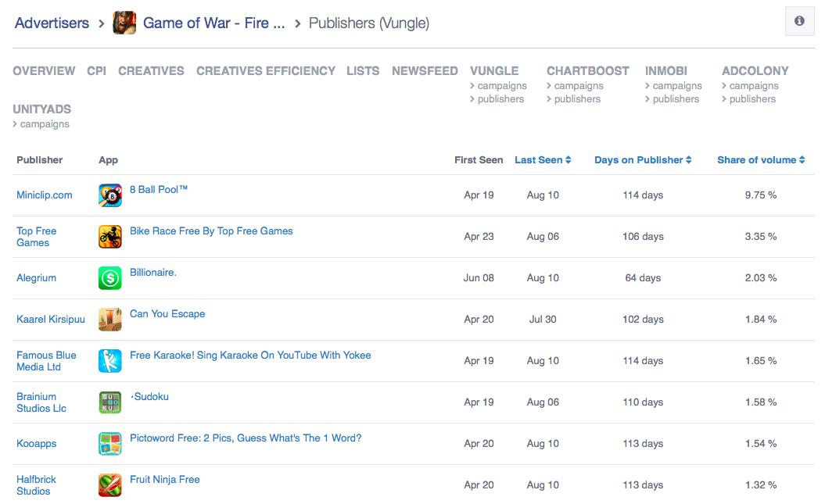Click the 9.75 % share value
The image size is (825, 504).
click(761, 195)
